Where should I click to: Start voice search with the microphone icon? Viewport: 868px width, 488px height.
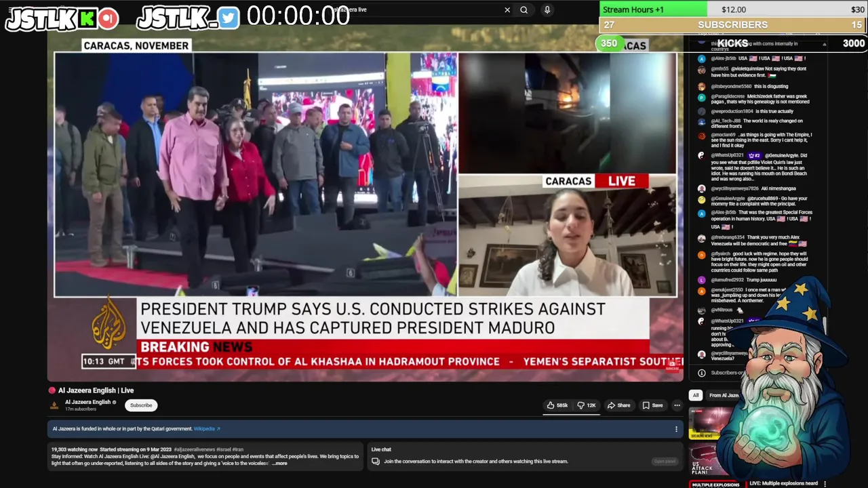(x=547, y=10)
